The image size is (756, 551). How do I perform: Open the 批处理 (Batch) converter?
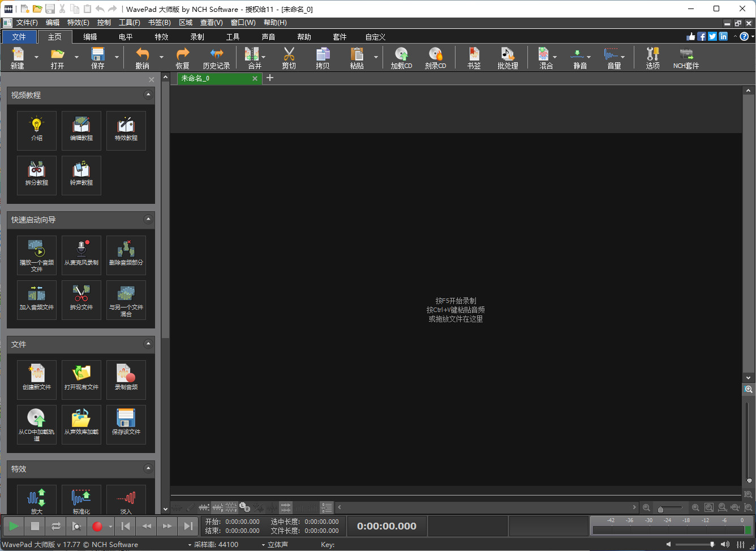[508, 58]
